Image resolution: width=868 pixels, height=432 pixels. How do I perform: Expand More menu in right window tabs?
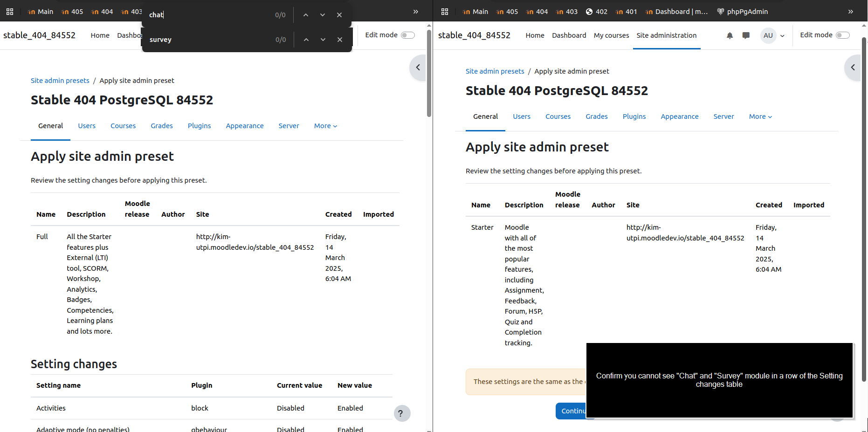(760, 117)
